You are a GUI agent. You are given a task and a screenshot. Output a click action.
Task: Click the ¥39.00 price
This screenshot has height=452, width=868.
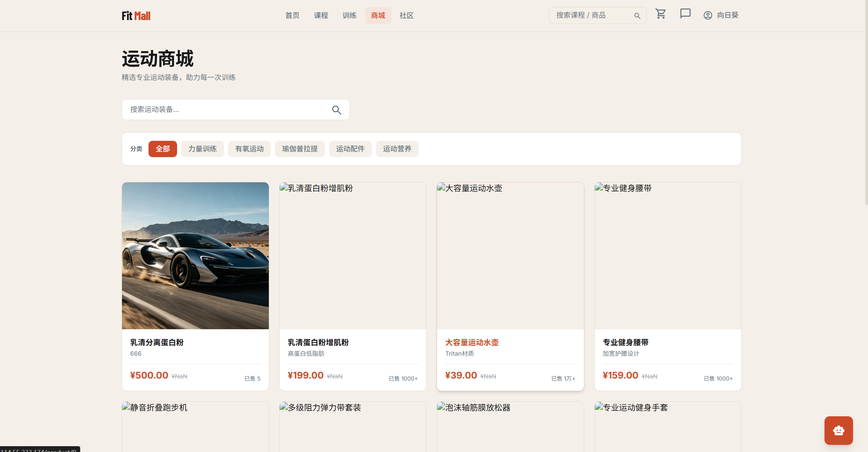pyautogui.click(x=461, y=375)
